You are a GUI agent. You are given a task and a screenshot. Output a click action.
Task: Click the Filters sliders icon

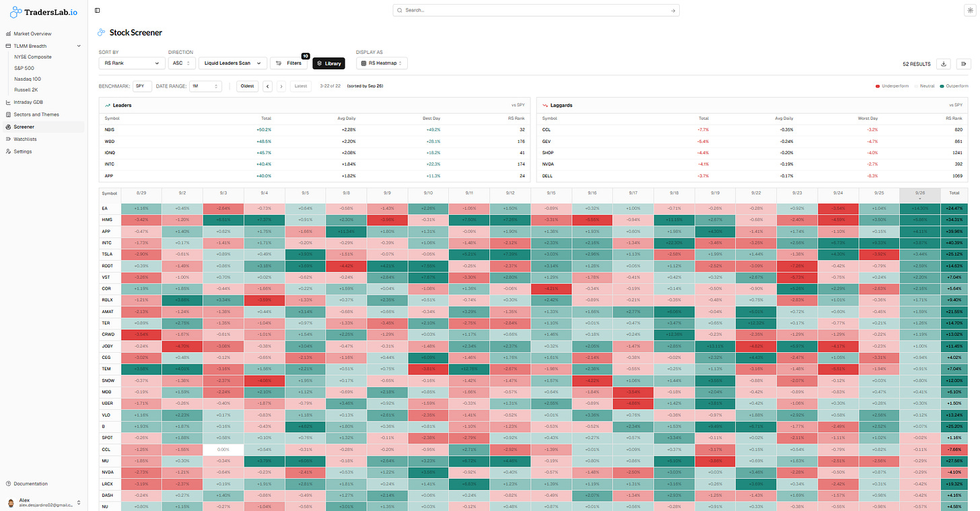click(x=279, y=63)
